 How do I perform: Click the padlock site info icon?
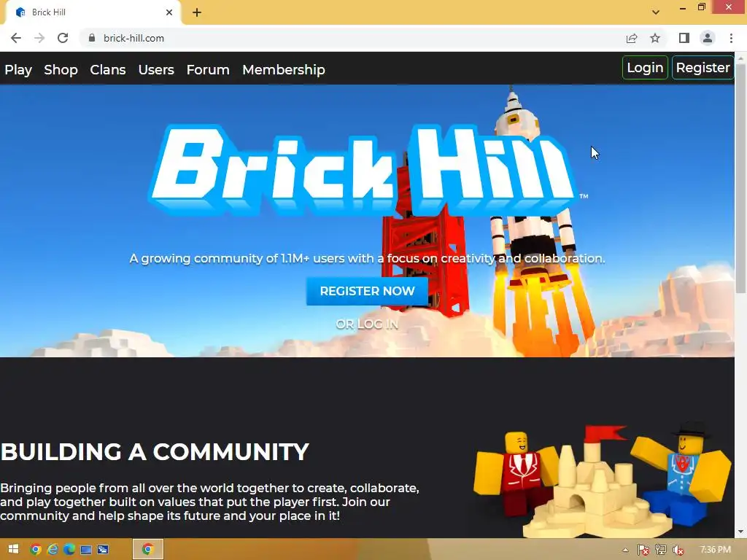pos(91,38)
